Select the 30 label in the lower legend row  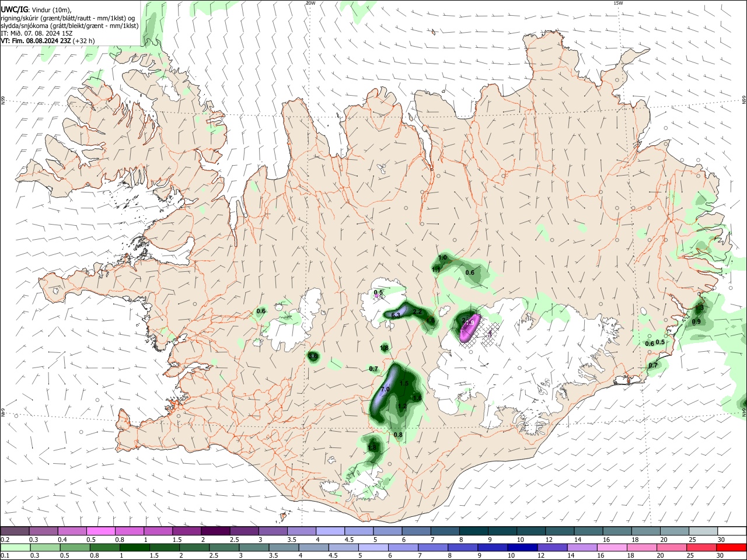pyautogui.click(x=721, y=555)
